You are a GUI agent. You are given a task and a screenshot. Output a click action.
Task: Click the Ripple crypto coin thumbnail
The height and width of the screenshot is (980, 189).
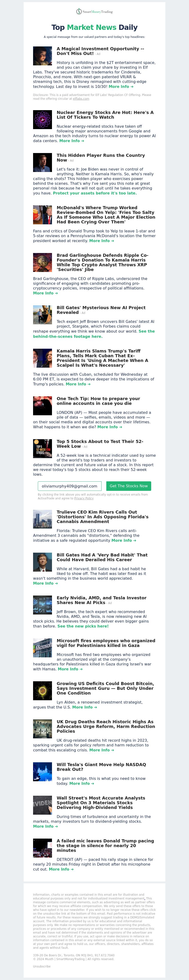(43, 262)
